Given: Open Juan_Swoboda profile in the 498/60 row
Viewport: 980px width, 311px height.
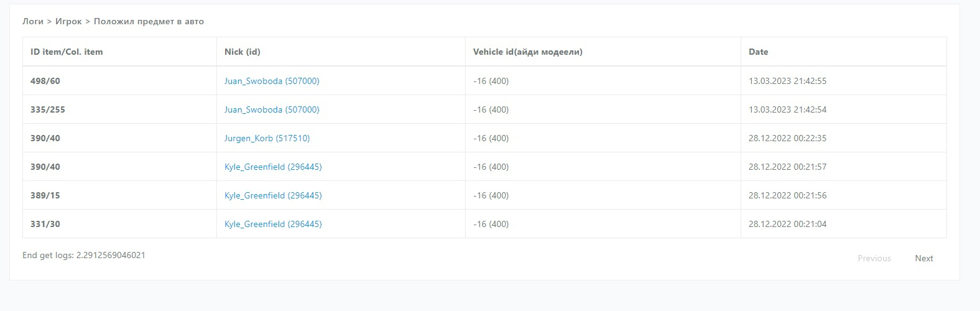Looking at the screenshot, I should (272, 81).
